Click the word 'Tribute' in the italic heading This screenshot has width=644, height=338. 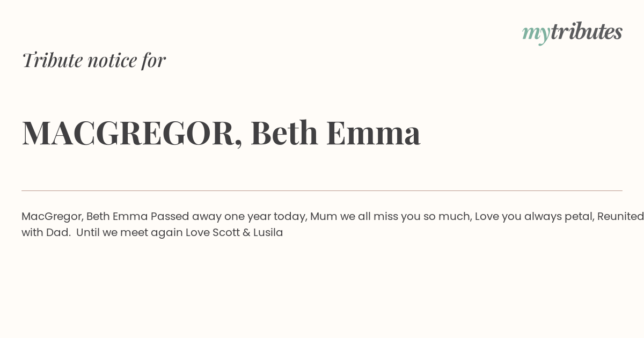pyautogui.click(x=52, y=60)
